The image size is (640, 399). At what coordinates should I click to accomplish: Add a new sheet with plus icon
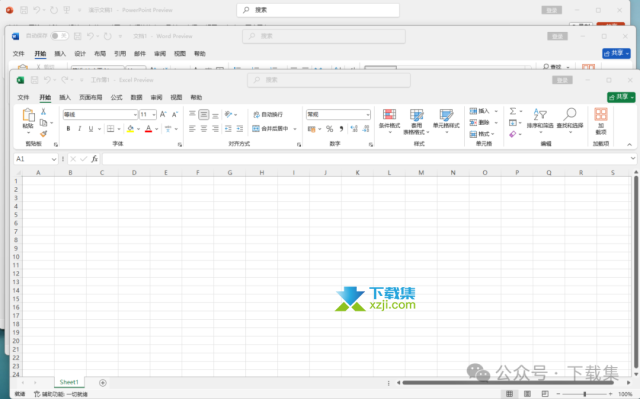(x=102, y=383)
